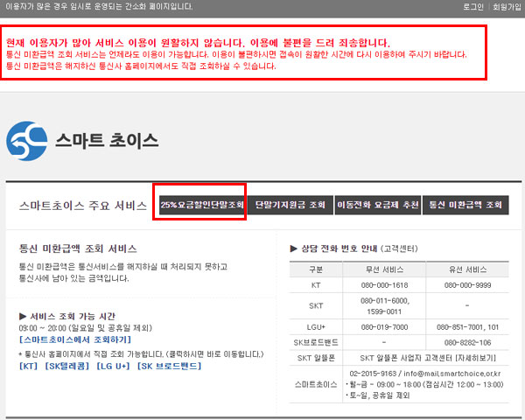Open the [SK 브로드밴드] homepage link
The height and width of the screenshot is (420, 525).
[x=170, y=366]
